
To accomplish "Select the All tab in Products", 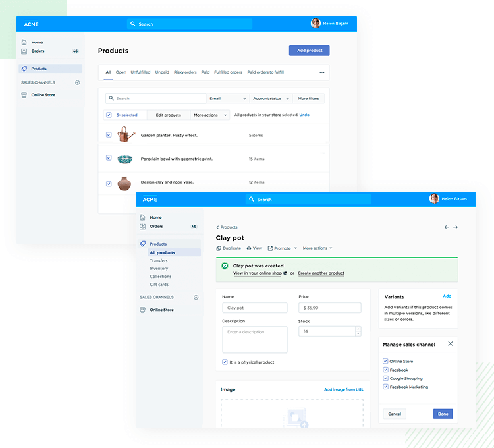I will [108, 72].
